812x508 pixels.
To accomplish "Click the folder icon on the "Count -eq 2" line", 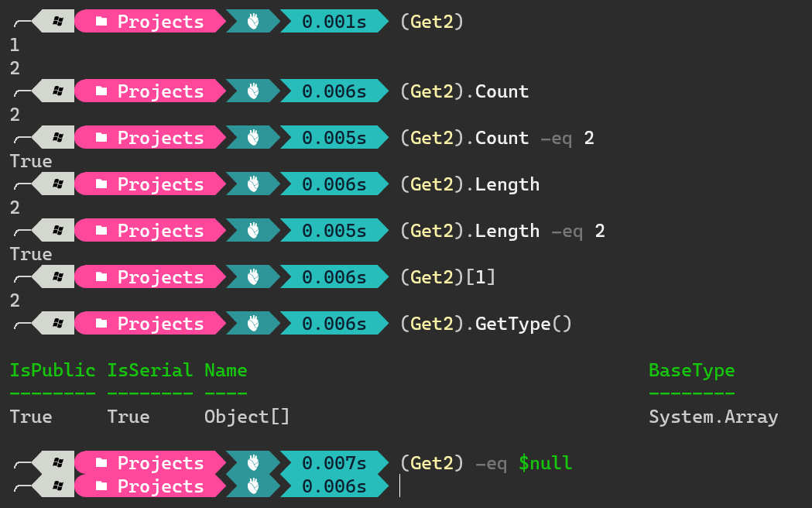I will [101, 137].
